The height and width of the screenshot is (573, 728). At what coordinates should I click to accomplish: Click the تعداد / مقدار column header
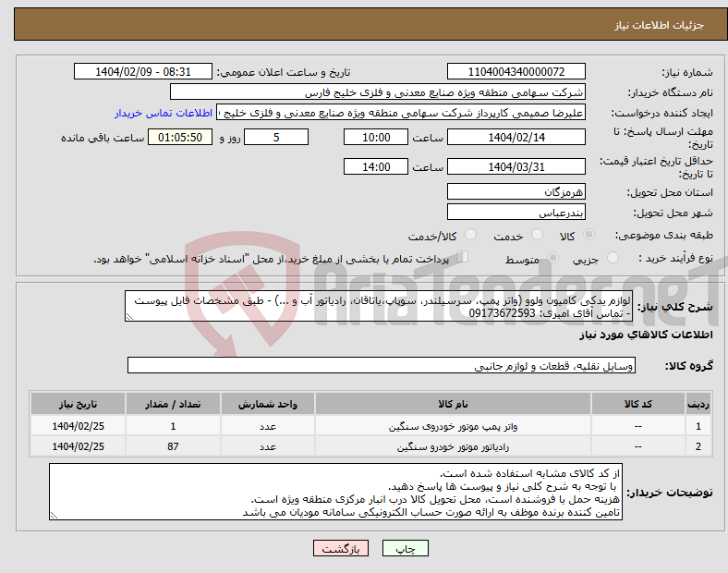click(173, 404)
